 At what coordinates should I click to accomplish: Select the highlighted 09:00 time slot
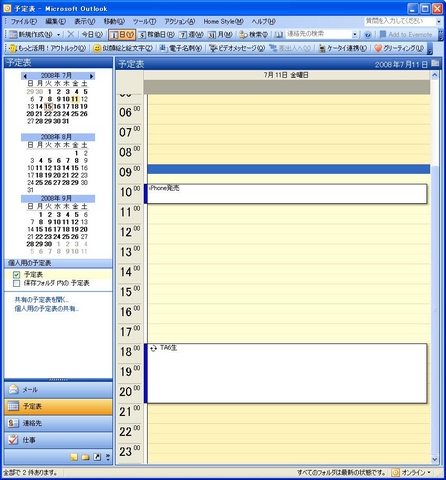click(289, 169)
